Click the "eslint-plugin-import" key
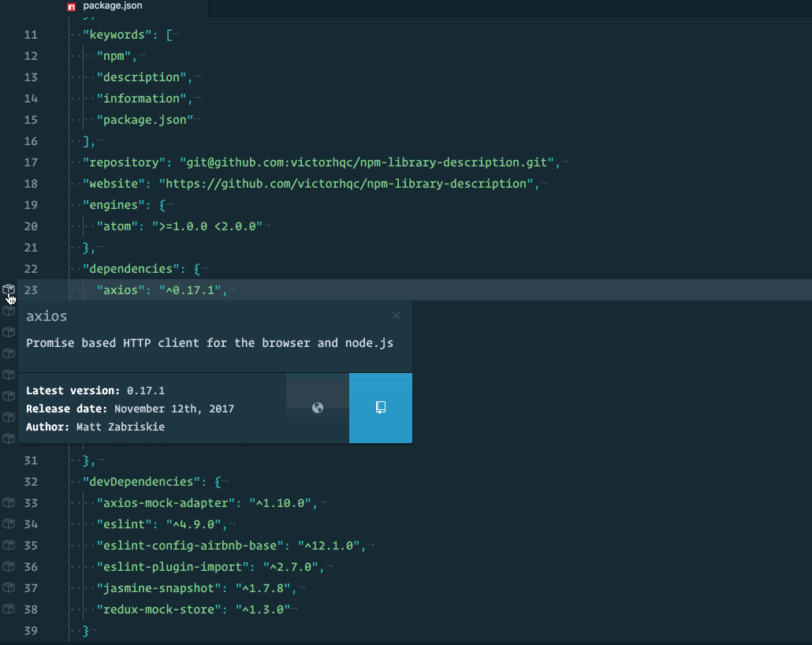 [x=173, y=566]
